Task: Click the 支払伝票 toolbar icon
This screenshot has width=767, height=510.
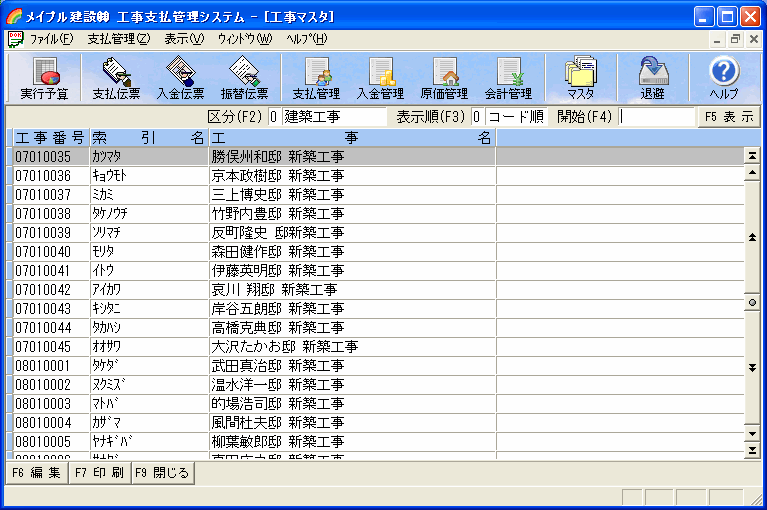Action: pyautogui.click(x=116, y=78)
